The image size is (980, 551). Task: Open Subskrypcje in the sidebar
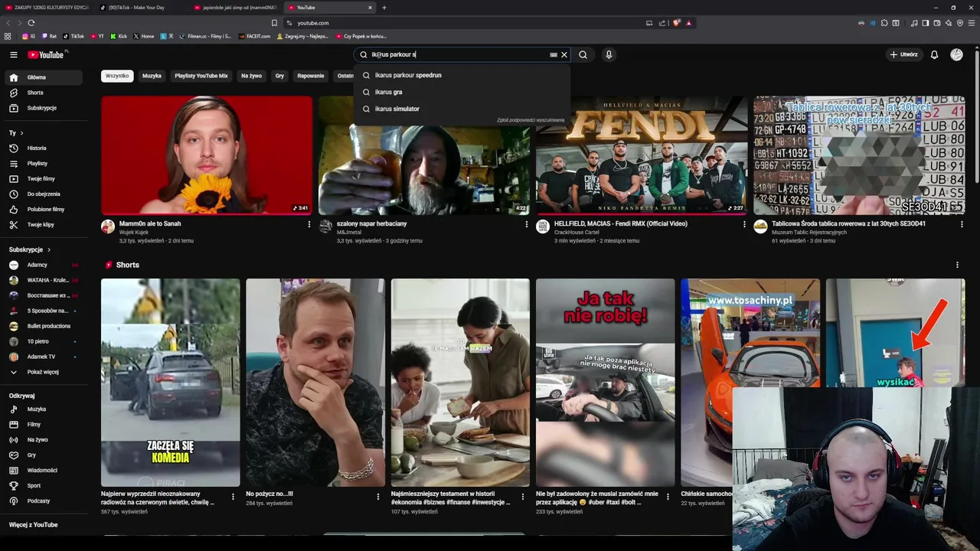(44, 108)
